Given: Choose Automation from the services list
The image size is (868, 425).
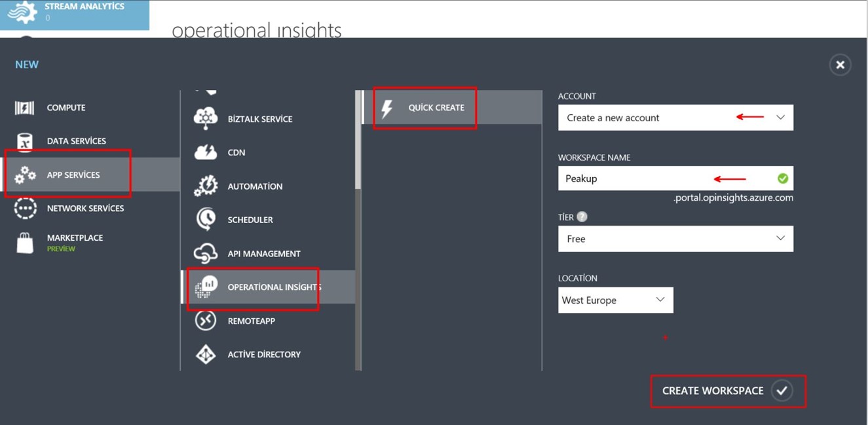Looking at the screenshot, I should click(x=268, y=186).
